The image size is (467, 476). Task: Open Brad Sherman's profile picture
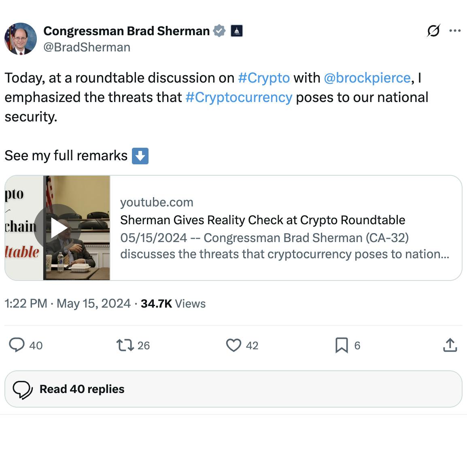click(21, 39)
